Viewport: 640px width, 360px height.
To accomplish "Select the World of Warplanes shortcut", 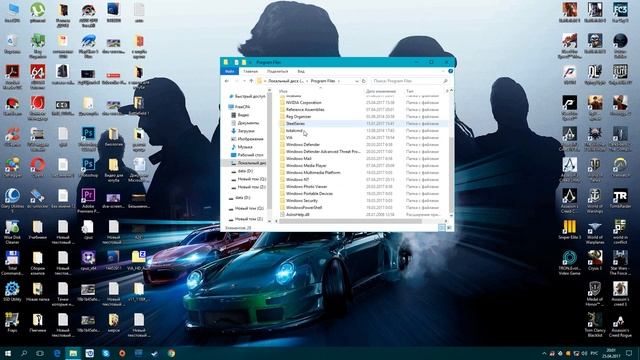I will click(x=595, y=231).
